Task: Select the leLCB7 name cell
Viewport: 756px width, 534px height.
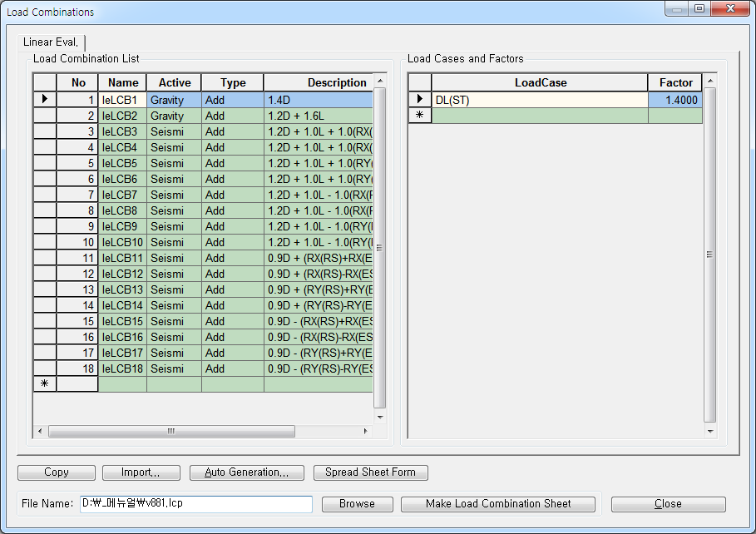Action: tap(122, 195)
